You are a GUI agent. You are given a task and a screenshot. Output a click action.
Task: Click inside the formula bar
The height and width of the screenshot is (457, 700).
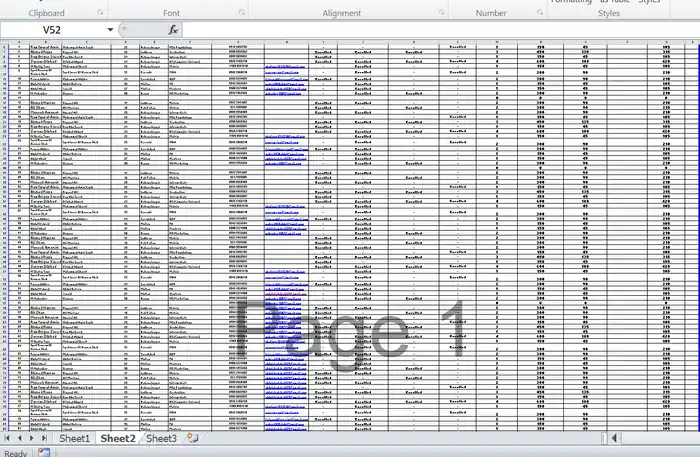440,30
